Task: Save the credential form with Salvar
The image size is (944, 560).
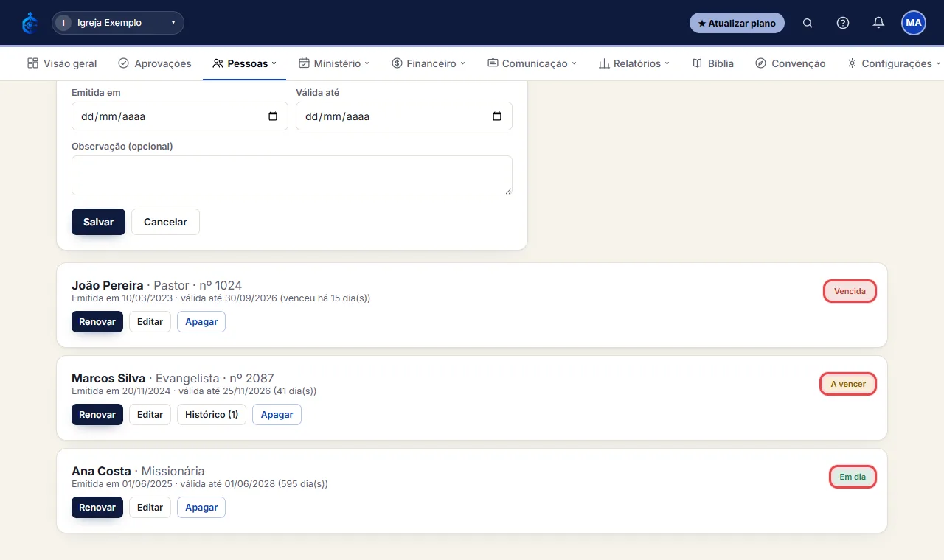Action: [98, 222]
